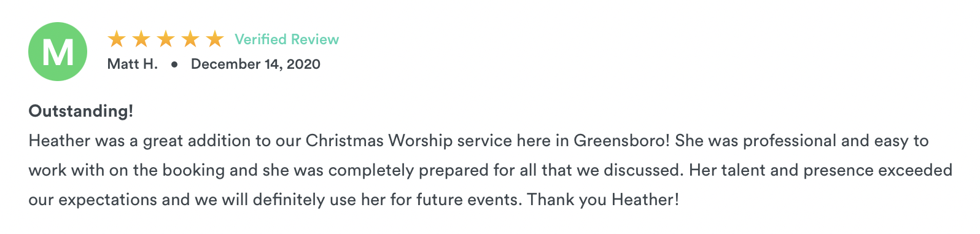Click the fifth gold rating star

pos(215,39)
